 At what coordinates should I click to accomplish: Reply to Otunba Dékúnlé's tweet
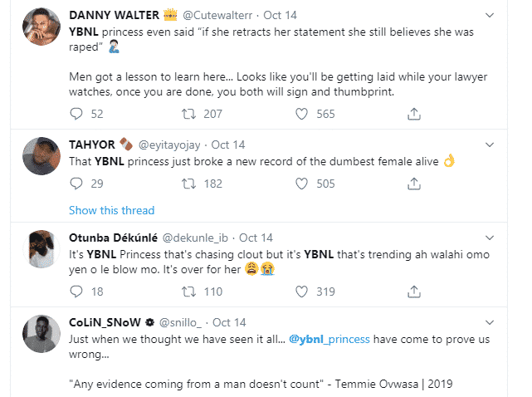[76, 291]
